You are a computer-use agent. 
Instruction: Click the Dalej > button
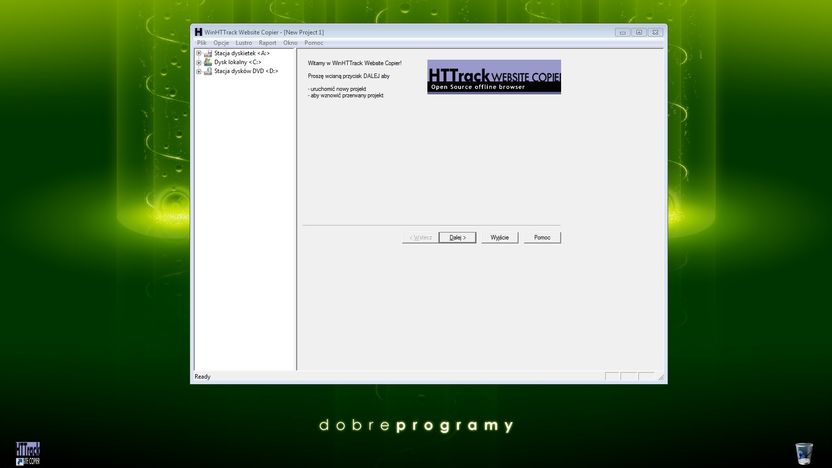[x=457, y=237]
